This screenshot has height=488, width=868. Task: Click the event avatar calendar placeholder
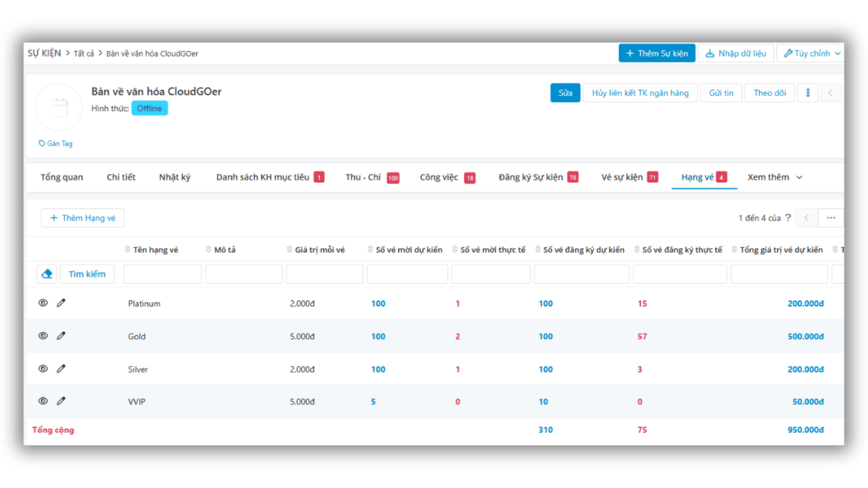coord(59,107)
